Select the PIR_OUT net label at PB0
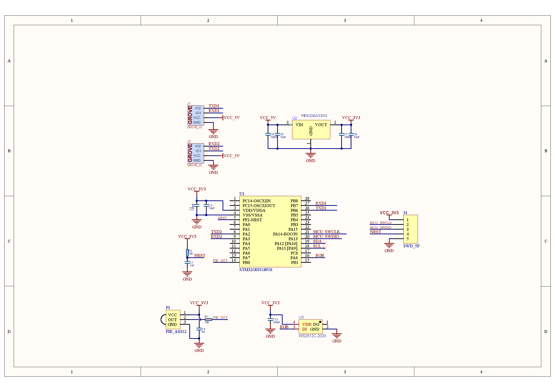This screenshot has height=392, width=555. click(x=220, y=261)
